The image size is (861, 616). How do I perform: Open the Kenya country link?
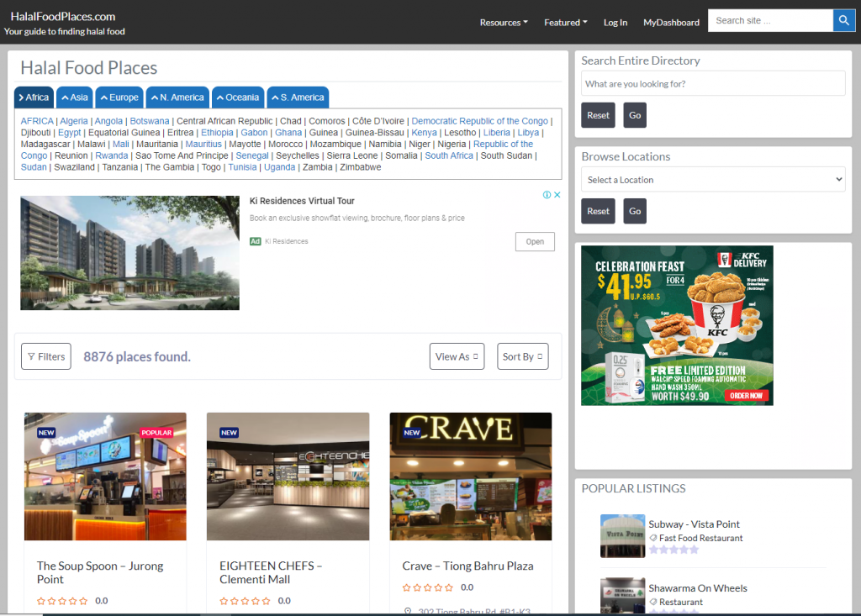click(x=424, y=132)
